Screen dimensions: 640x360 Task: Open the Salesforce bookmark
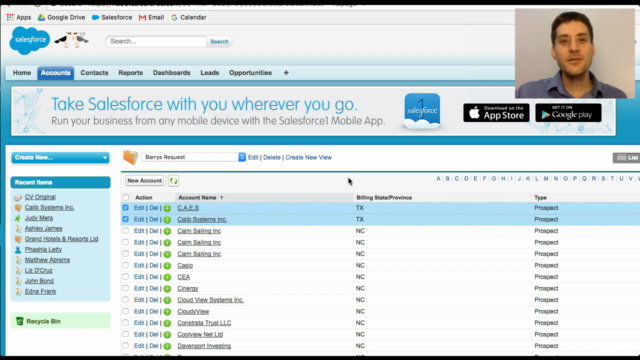pyautogui.click(x=112, y=17)
